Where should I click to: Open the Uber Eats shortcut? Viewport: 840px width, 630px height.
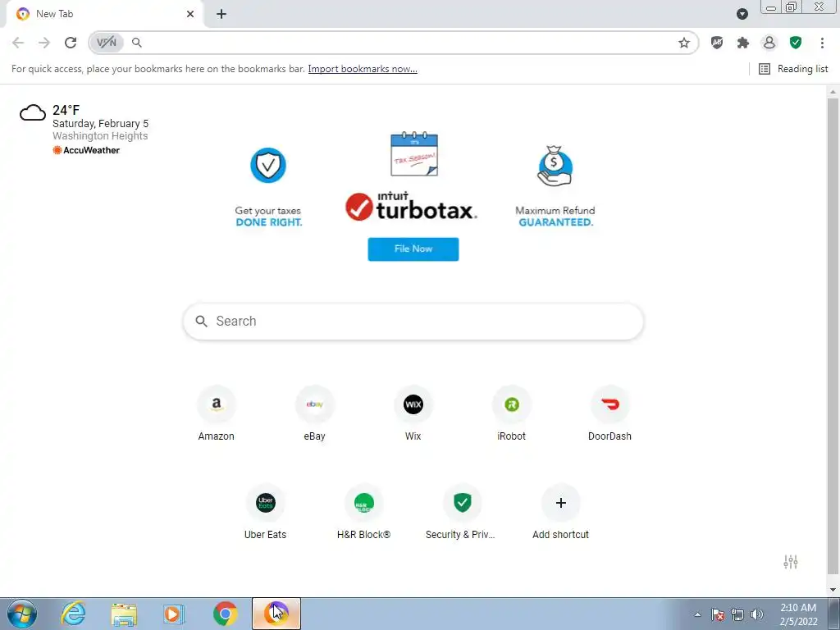266,512
